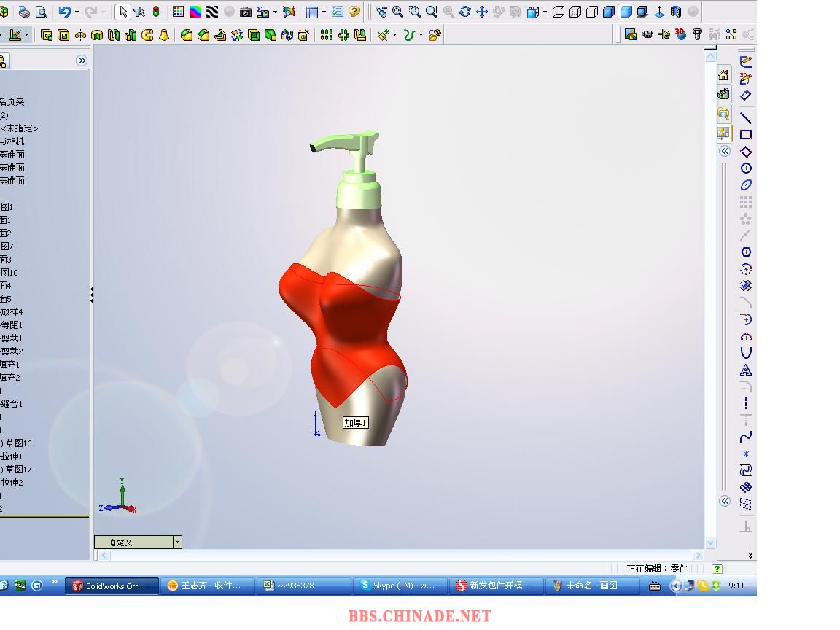The width and height of the screenshot is (840, 630).
Task: Toggle Shaded With Edges display mode
Action: 609,12
